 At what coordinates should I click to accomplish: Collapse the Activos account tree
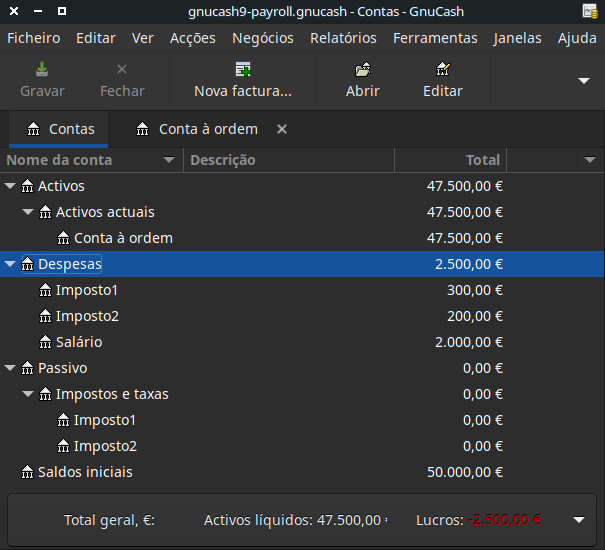[x=11, y=186]
